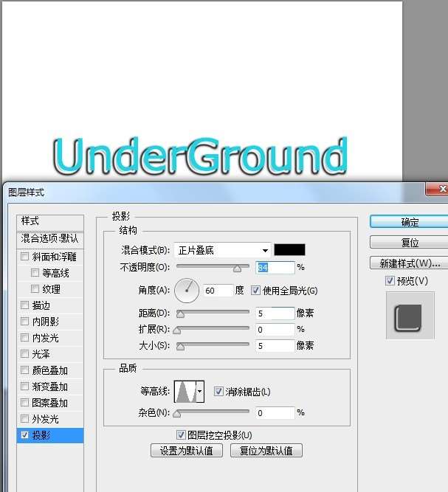Enable the 图案叠加 checkbox
Viewport: 448px width, 492px height.
point(24,402)
